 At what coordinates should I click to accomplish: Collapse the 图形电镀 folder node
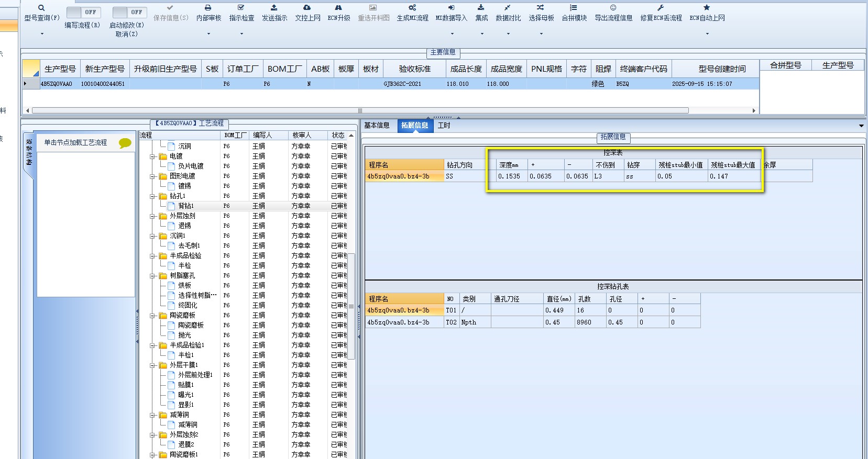point(152,176)
